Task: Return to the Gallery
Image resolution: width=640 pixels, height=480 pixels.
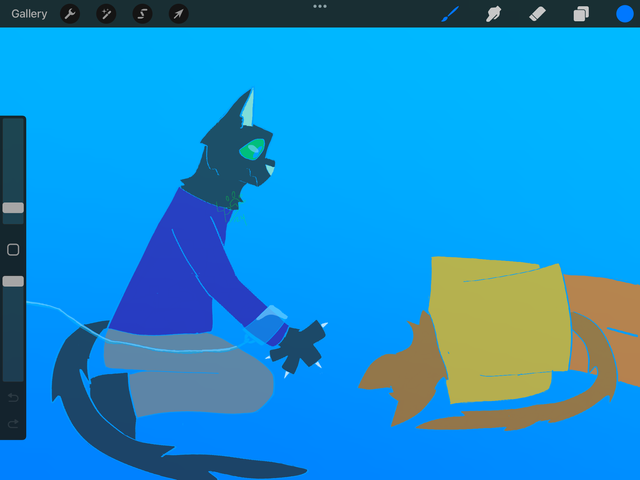Action: pyautogui.click(x=29, y=14)
